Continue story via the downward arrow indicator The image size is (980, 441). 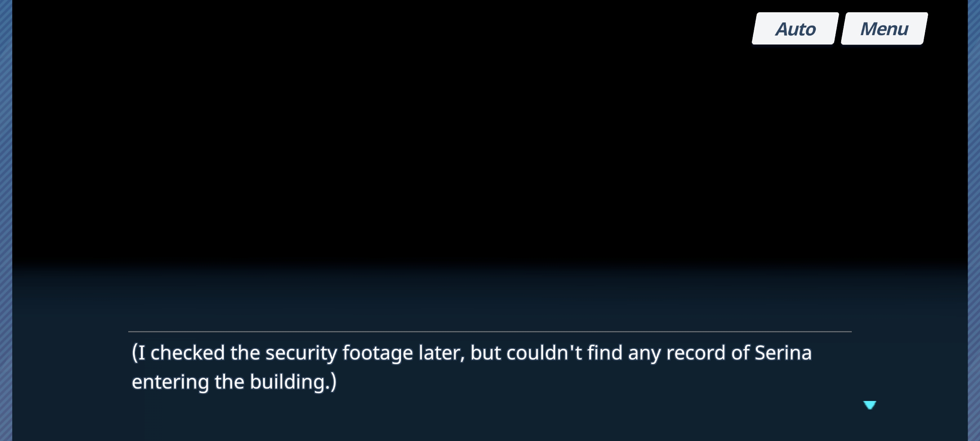[x=869, y=405]
